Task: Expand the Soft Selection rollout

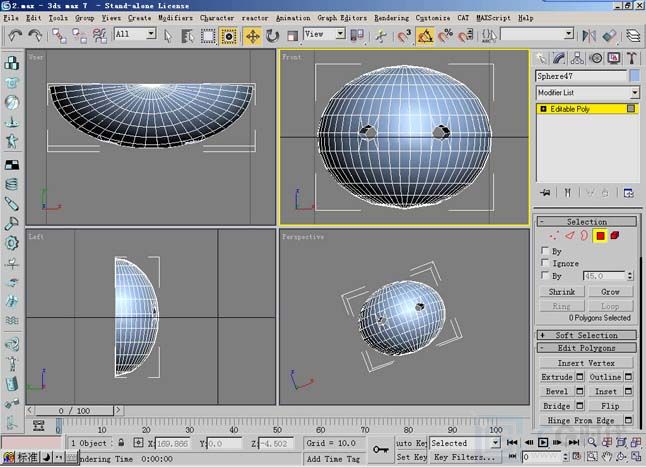Action: 586,335
